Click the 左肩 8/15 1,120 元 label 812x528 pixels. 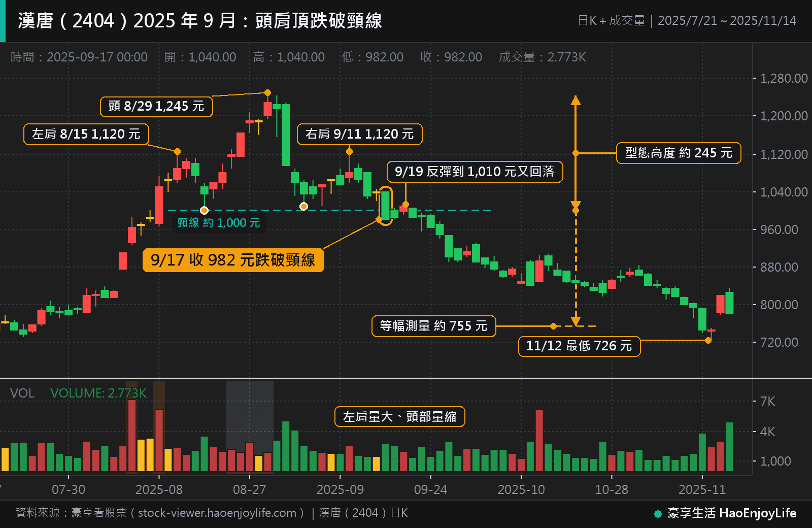pos(86,134)
